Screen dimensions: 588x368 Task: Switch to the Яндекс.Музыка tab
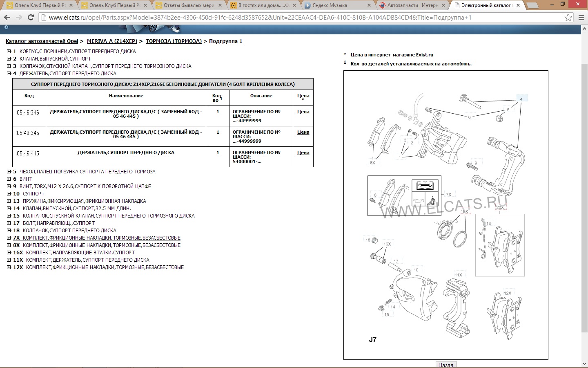(338, 5)
